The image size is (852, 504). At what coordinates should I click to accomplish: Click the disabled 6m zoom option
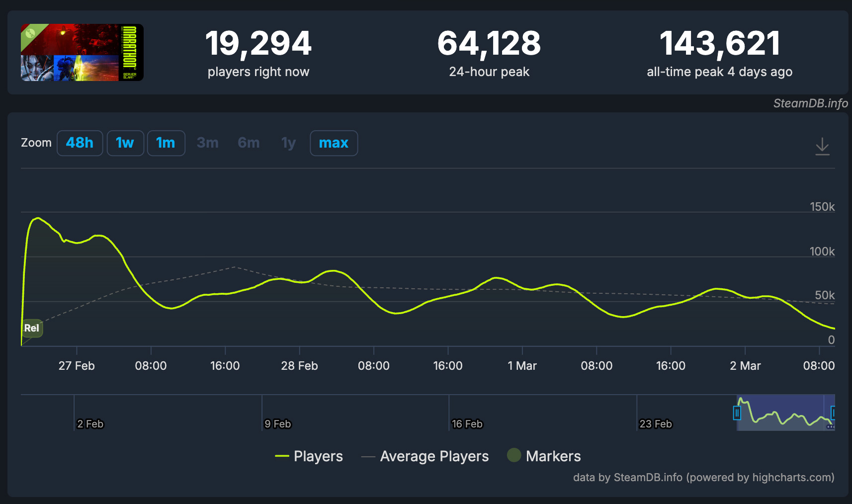249,143
